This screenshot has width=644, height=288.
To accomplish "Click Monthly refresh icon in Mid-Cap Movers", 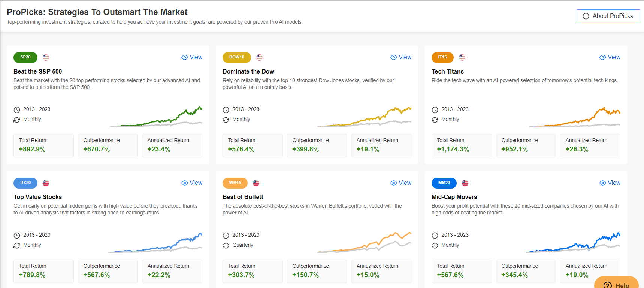I will pyautogui.click(x=435, y=246).
